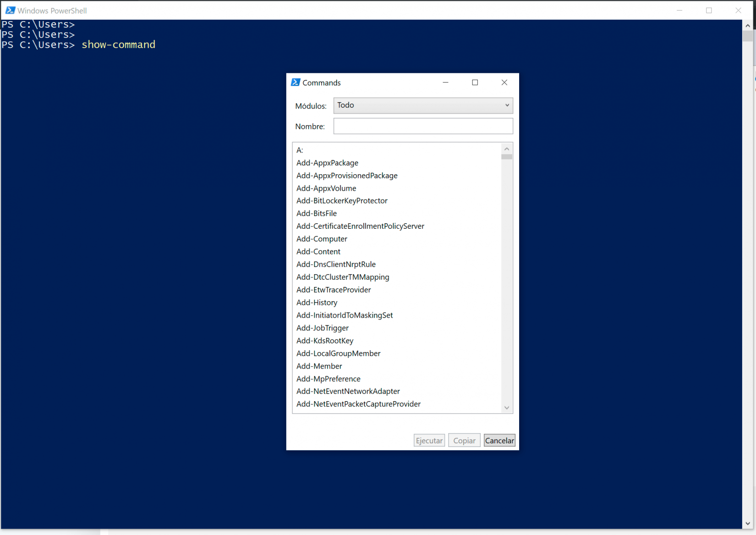756x535 pixels.
Task: Select Add-NetEventNetworkAdapter command
Action: point(348,392)
